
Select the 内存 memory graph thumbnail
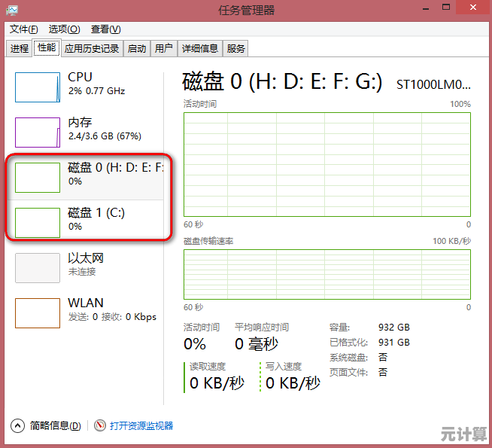(x=38, y=133)
